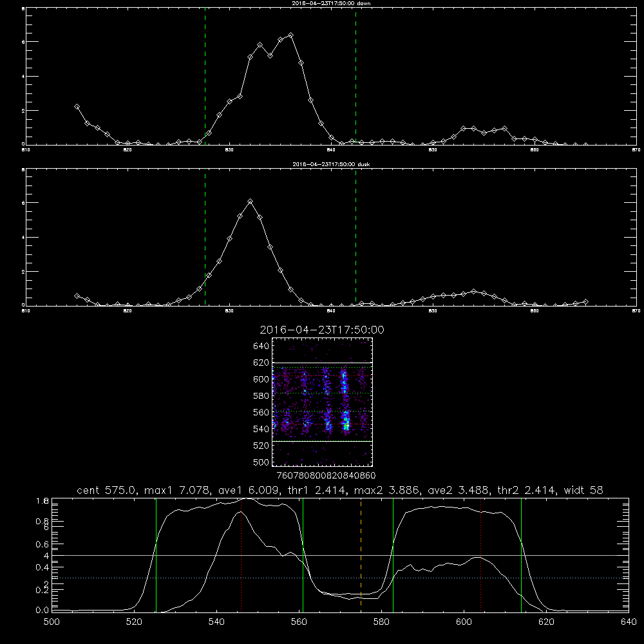This screenshot has height=644, width=644.
Task: Click the 'max2 3.886' value
Action: 387,490
